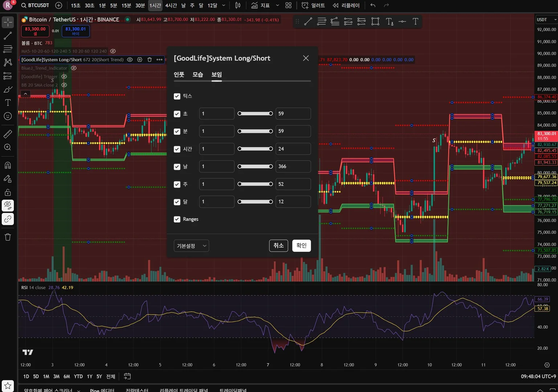This screenshot has width=558, height=392.
Task: Uncheck the 초 (seconds) checkbox
Action: coord(177,114)
